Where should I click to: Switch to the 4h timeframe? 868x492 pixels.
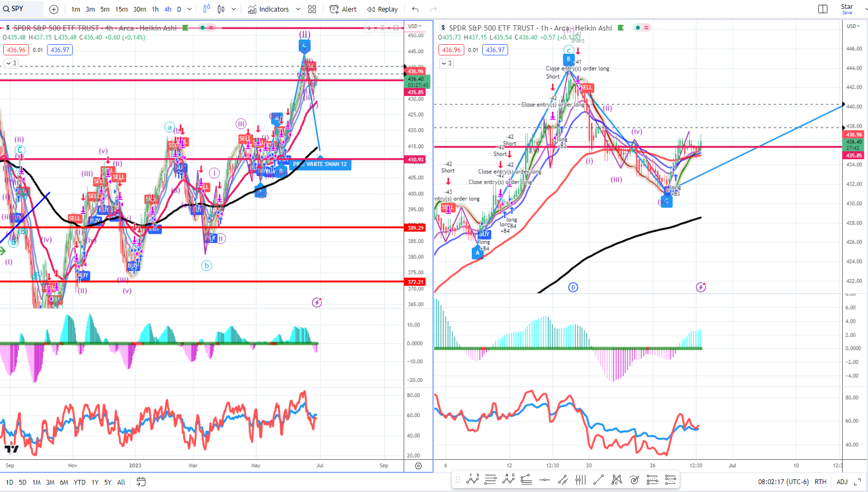[x=168, y=9]
